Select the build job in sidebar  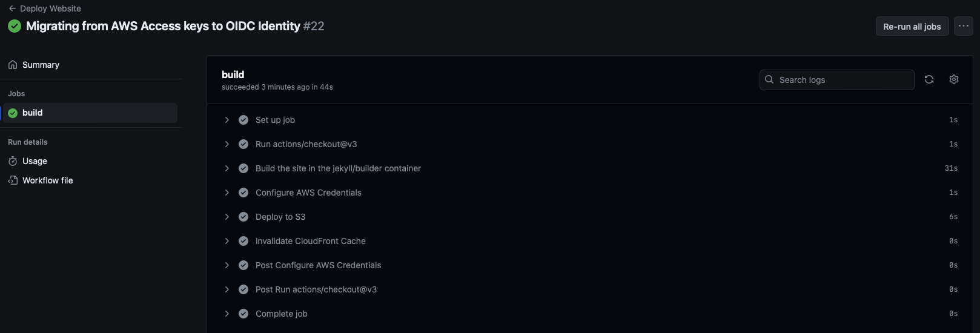pos(90,113)
